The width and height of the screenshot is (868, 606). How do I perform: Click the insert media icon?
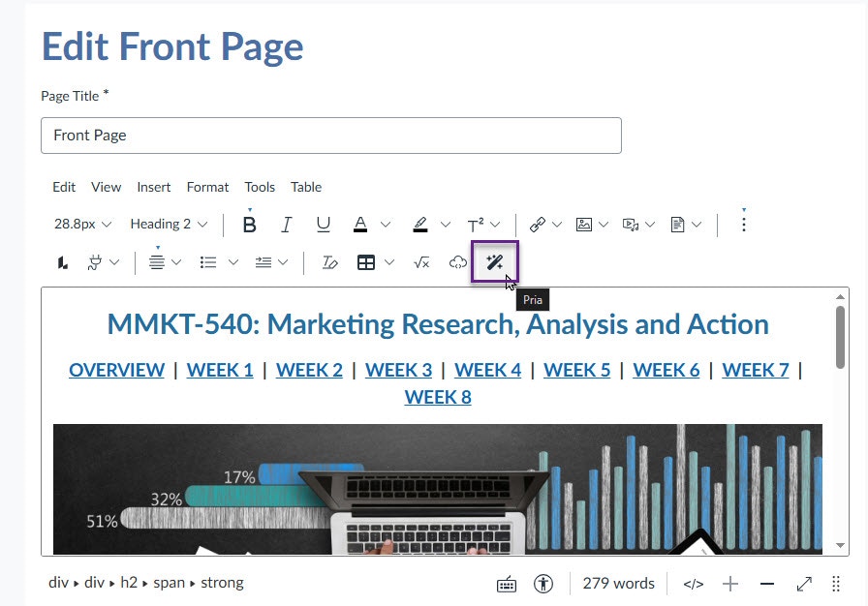coord(631,225)
